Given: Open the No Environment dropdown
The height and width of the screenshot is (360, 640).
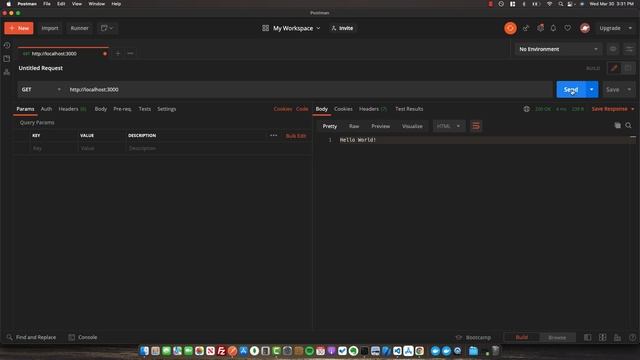Looking at the screenshot, I should click(558, 49).
